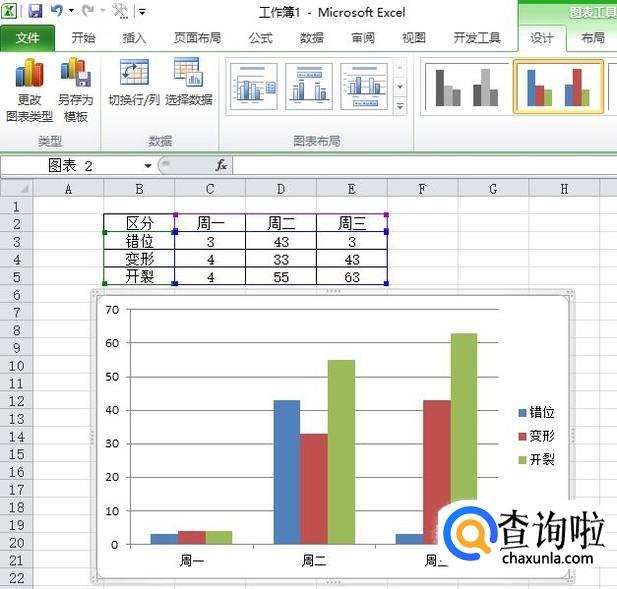Select the 布局 chart tools tab
The image size is (617, 589).
593,38
